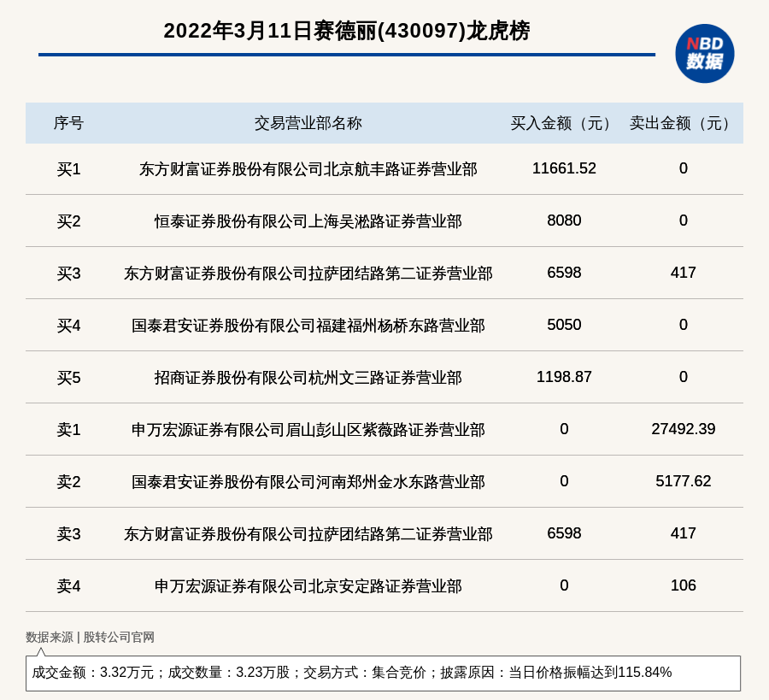Click the title 2022年3月11日赛德丽龙虎榜
The height and width of the screenshot is (700, 769).
pyautogui.click(x=346, y=31)
